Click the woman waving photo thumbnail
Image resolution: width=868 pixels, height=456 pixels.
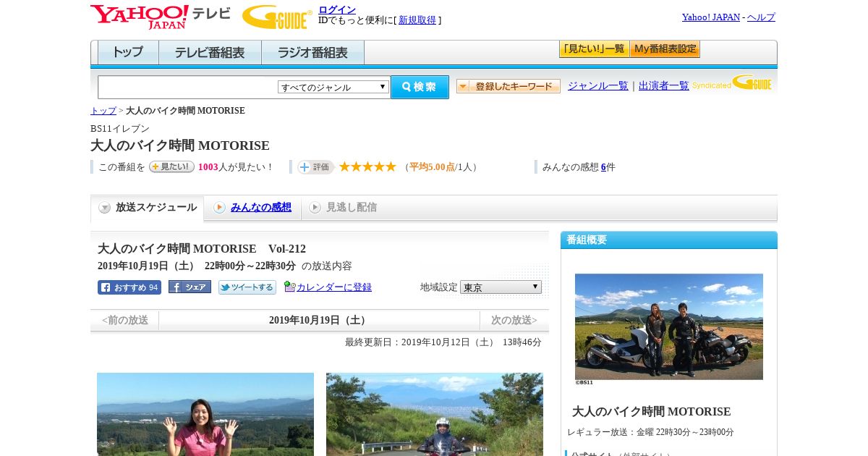(x=205, y=414)
